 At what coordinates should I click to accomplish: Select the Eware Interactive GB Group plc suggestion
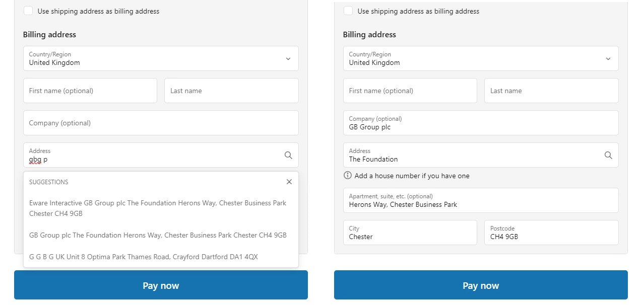point(158,208)
